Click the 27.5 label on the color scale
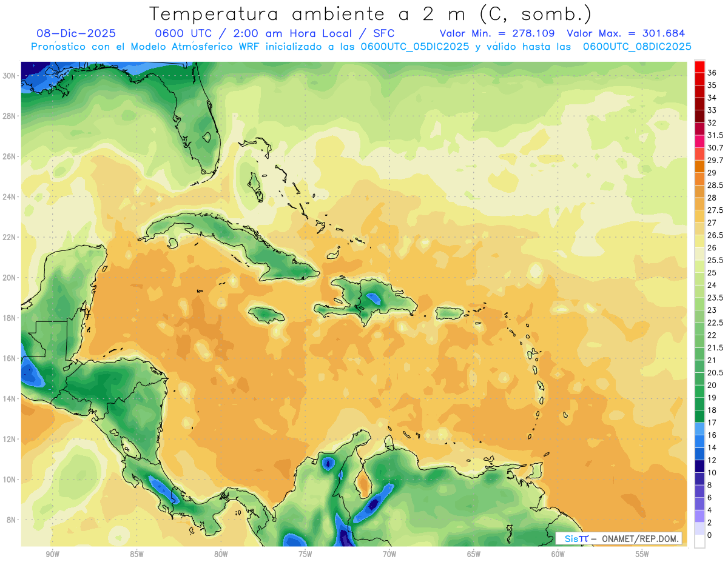Image resolution: width=728 pixels, height=562 pixels. [715, 210]
